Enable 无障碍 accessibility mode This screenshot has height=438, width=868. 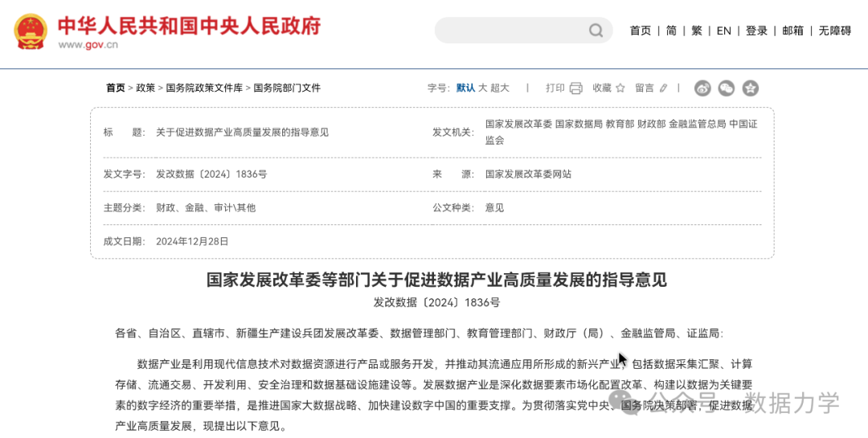(x=835, y=31)
